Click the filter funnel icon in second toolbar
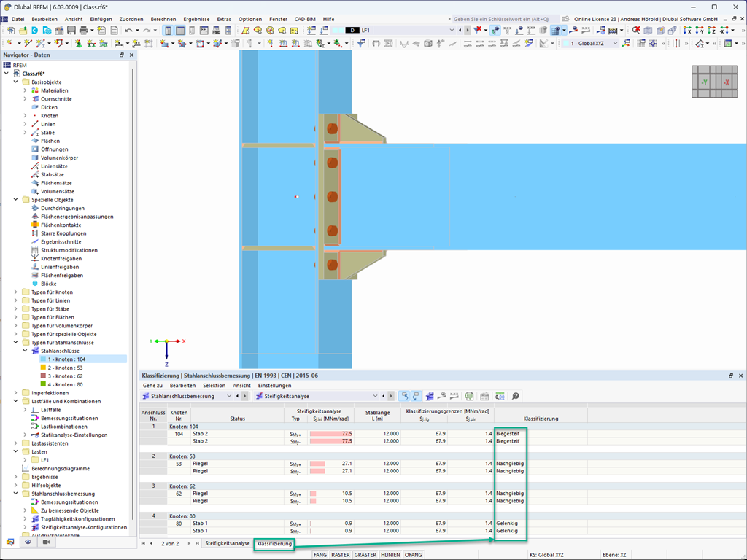The image size is (747, 560). tap(361, 43)
